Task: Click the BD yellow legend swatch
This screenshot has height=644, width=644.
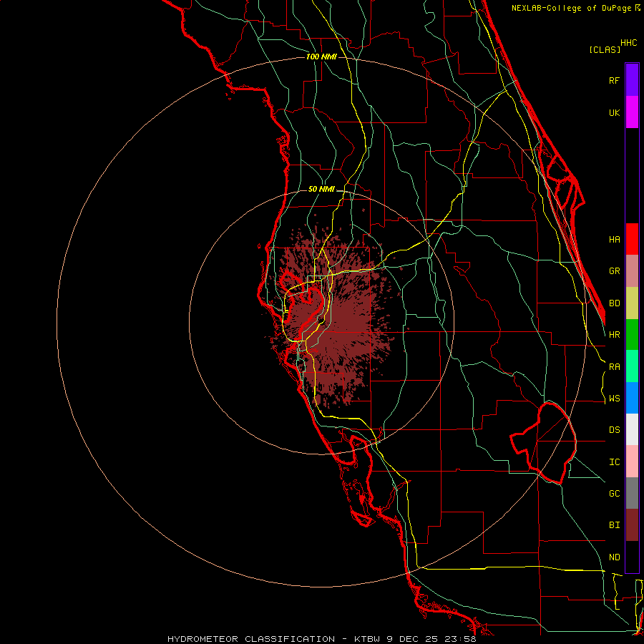Action: pyautogui.click(x=632, y=303)
